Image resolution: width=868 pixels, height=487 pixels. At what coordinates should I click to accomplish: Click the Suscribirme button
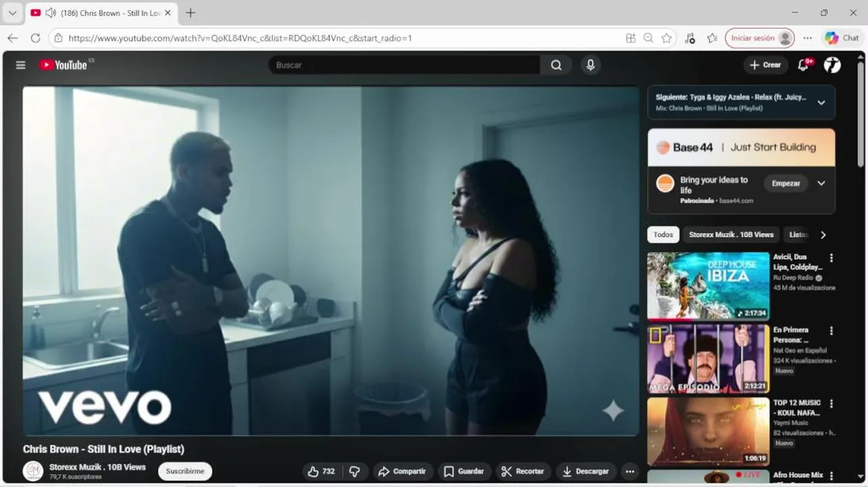[185, 471]
